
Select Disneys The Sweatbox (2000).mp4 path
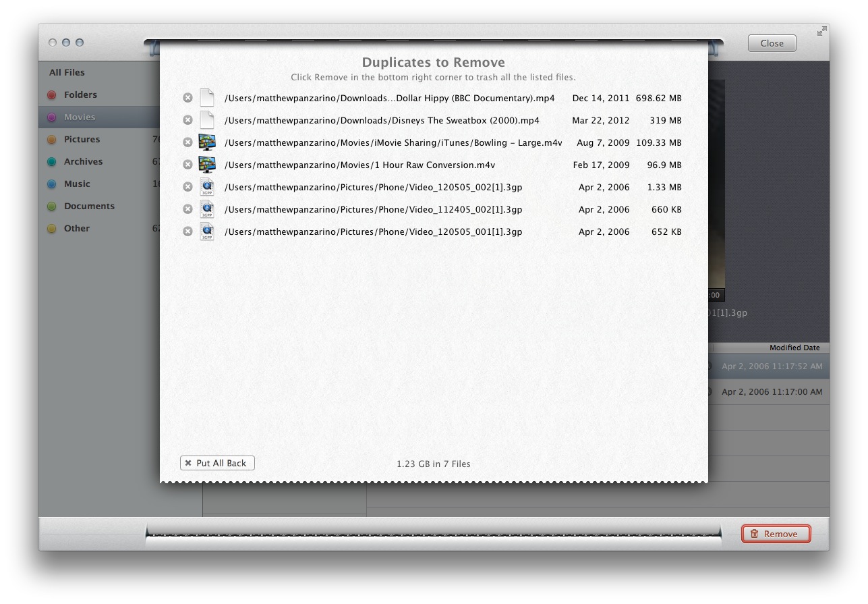[382, 120]
